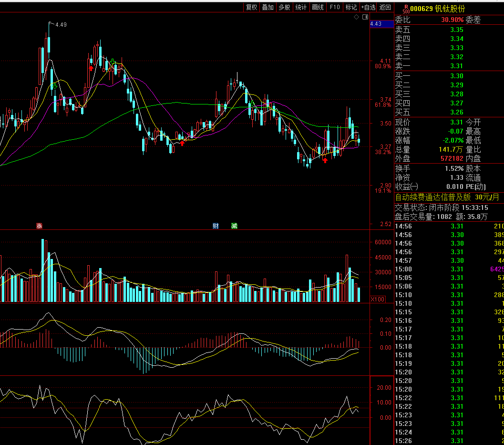Click 卖一 price 3.31
This screenshot has width=504, height=445.
pyautogui.click(x=456, y=66)
